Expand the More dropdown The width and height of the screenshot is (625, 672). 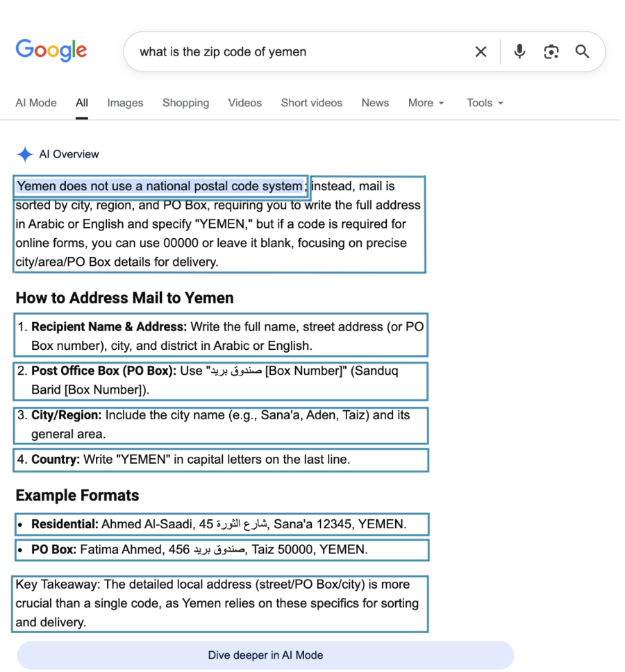426,103
